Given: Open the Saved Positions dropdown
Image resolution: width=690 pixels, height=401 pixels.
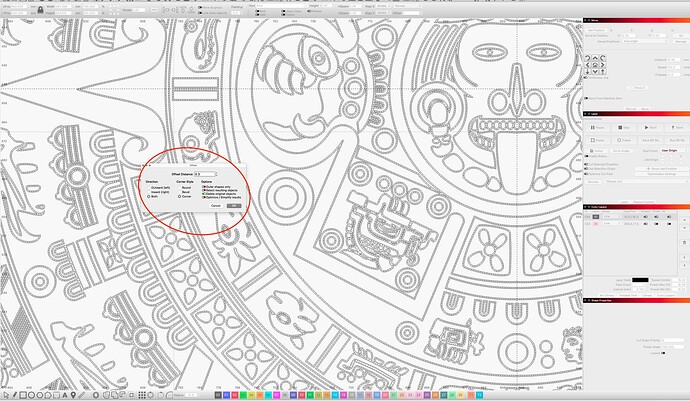Looking at the screenshot, I should [644, 41].
